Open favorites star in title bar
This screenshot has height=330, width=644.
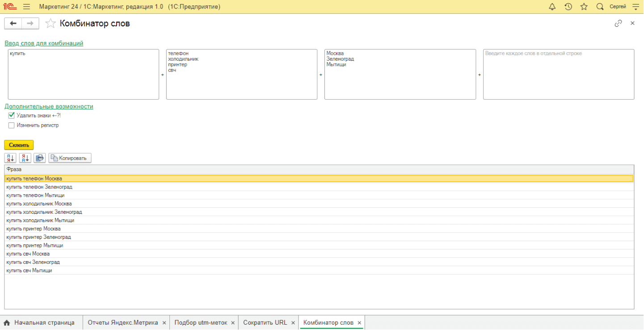(584, 7)
